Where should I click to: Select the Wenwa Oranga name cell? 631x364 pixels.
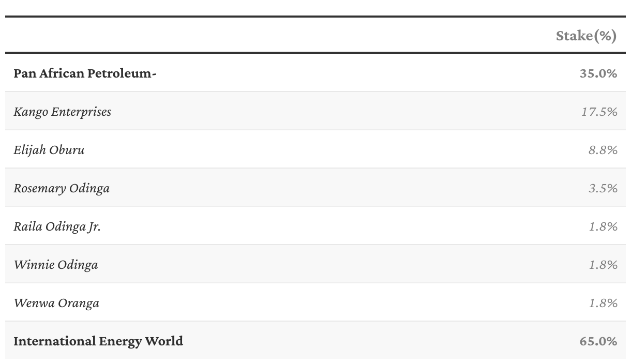tap(56, 303)
